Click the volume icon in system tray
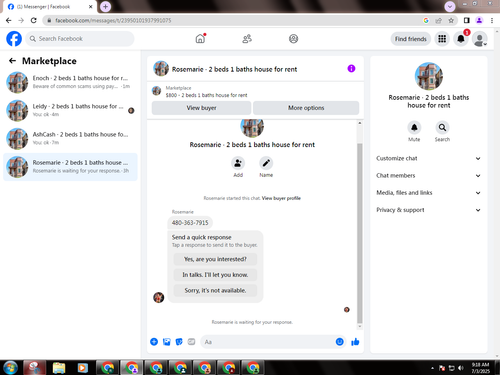Viewport: 500px width, 375px height. (x=461, y=368)
